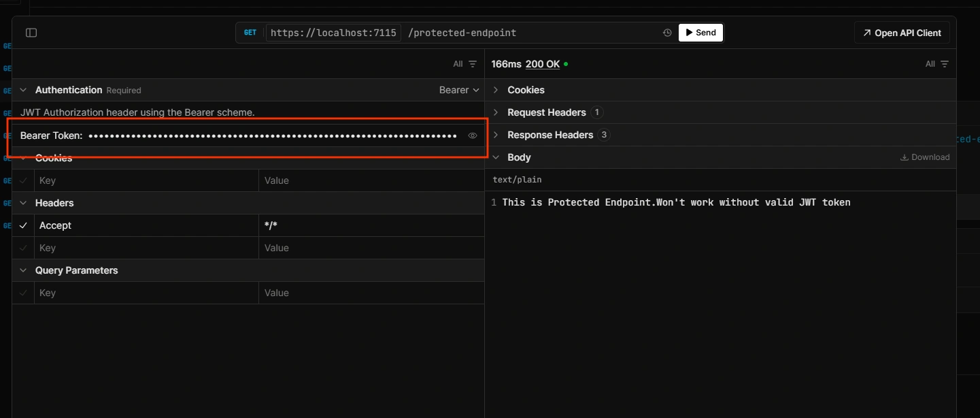
Task: Open the request history clock icon
Action: click(x=667, y=33)
